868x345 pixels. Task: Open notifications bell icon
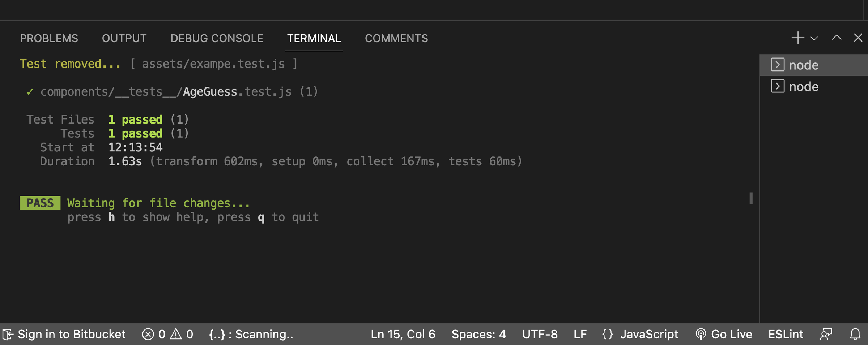click(x=855, y=334)
